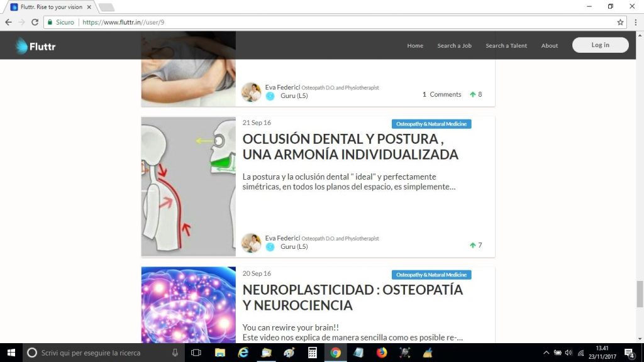The image size is (644, 362).
Task: Open Firefox from the taskbar
Action: [x=382, y=353]
